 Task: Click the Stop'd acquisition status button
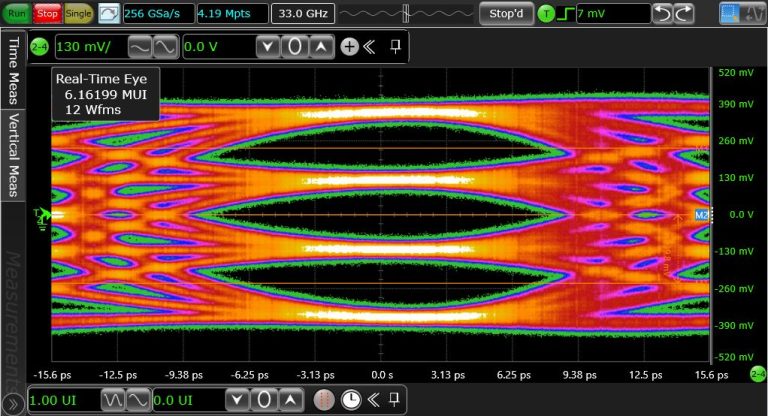(x=506, y=13)
